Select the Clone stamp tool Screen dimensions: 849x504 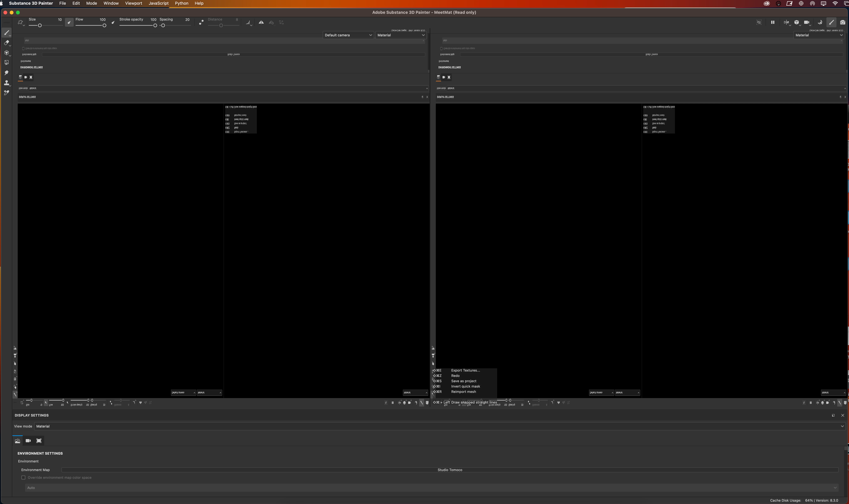click(6, 83)
